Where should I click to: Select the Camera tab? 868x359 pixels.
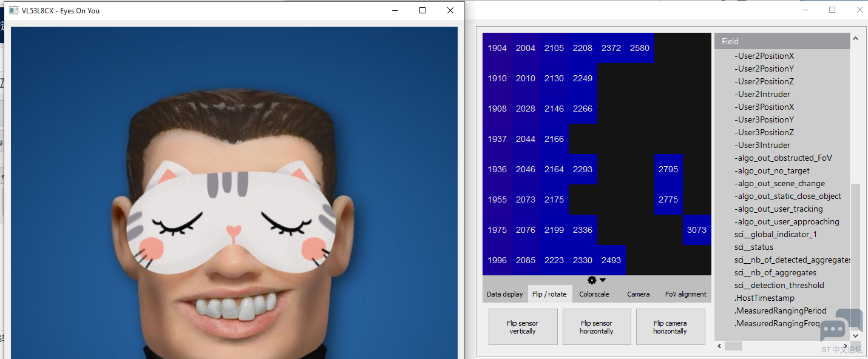pyautogui.click(x=638, y=294)
